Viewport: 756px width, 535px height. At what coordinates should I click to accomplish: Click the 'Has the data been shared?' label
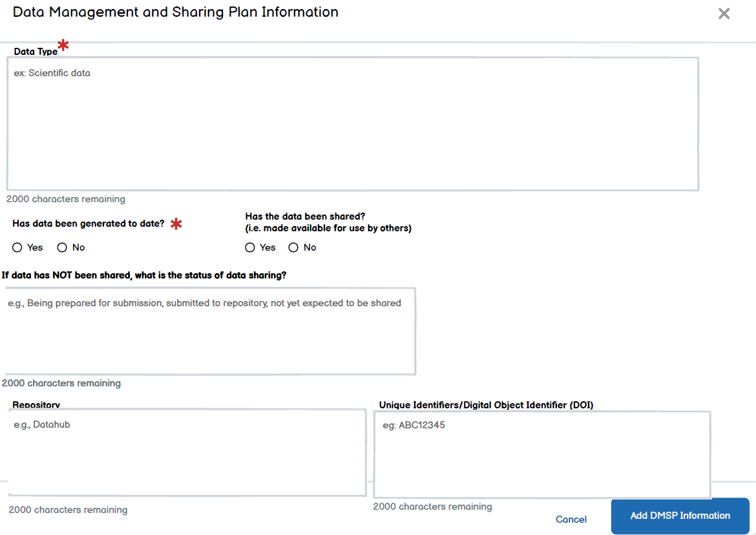[x=305, y=216]
